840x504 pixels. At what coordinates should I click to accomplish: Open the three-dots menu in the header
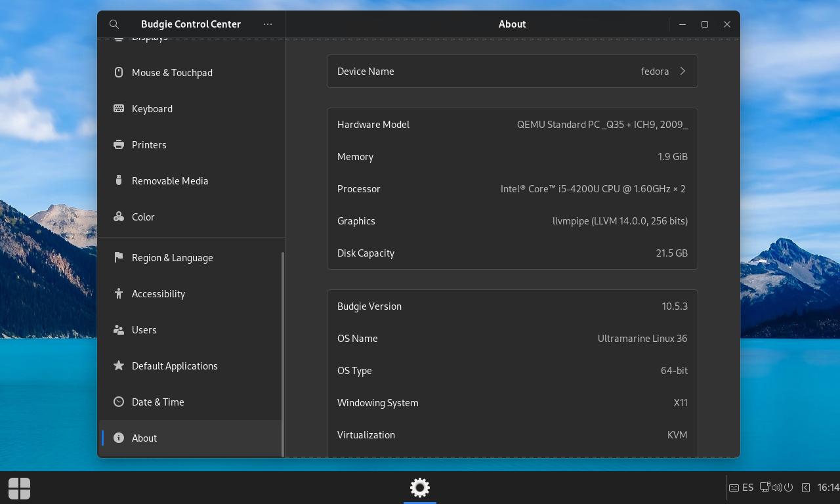coord(268,24)
